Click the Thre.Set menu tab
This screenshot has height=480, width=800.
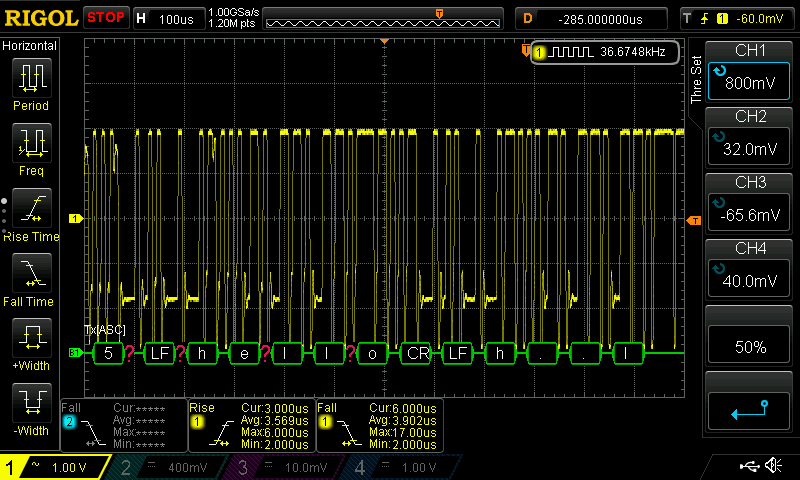point(696,79)
